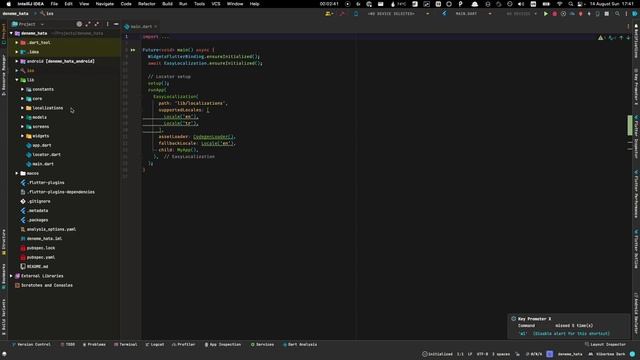Click the Select Opened File locate icon
The image size is (640, 360).
point(79,24)
